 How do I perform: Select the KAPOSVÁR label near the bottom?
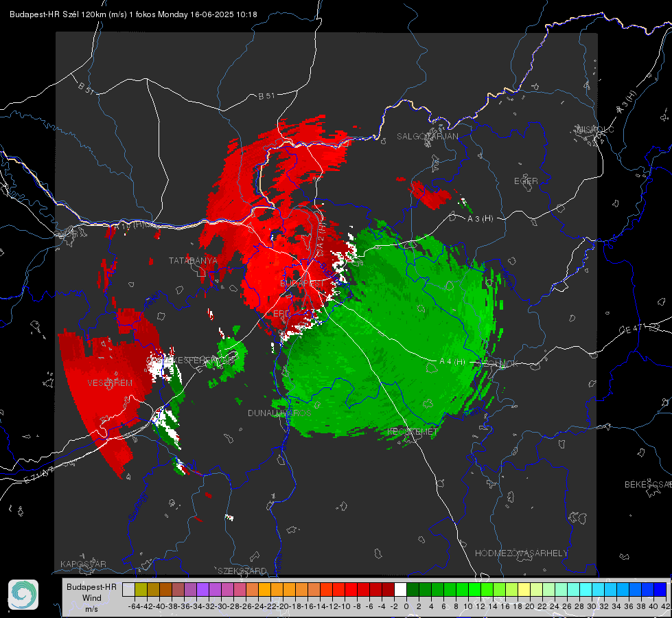tap(83, 564)
